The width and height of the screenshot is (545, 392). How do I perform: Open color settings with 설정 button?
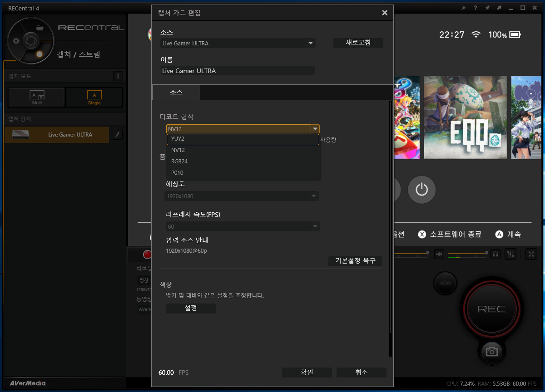(x=191, y=308)
